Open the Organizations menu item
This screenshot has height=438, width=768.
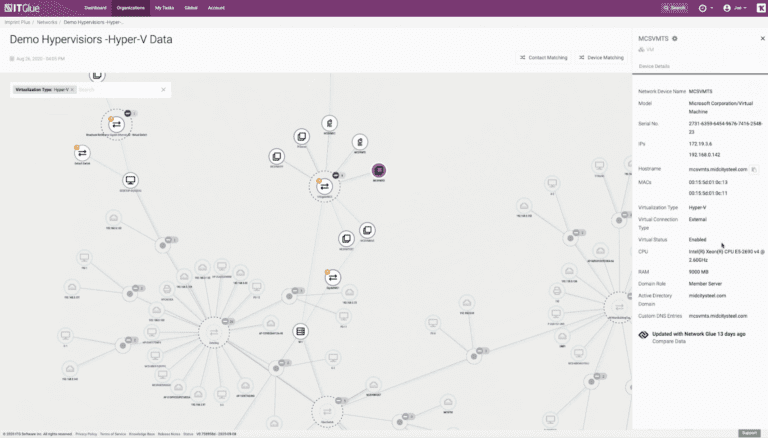[x=131, y=8]
